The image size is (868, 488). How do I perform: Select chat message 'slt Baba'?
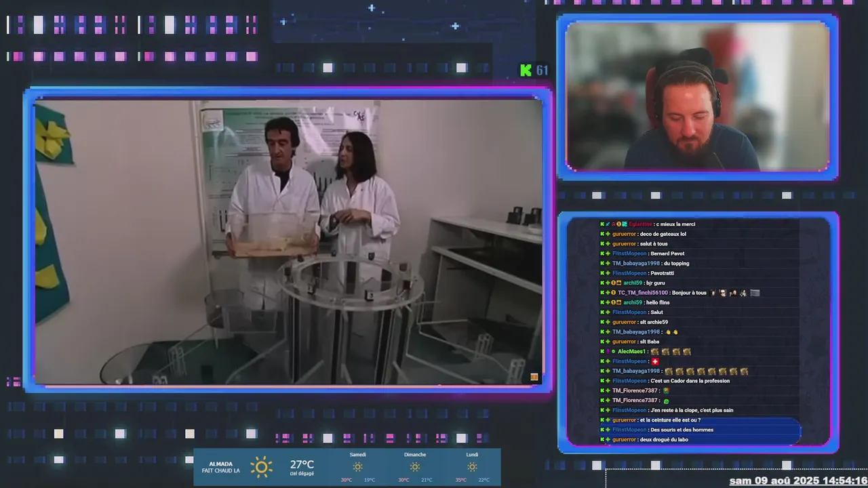[x=649, y=342]
